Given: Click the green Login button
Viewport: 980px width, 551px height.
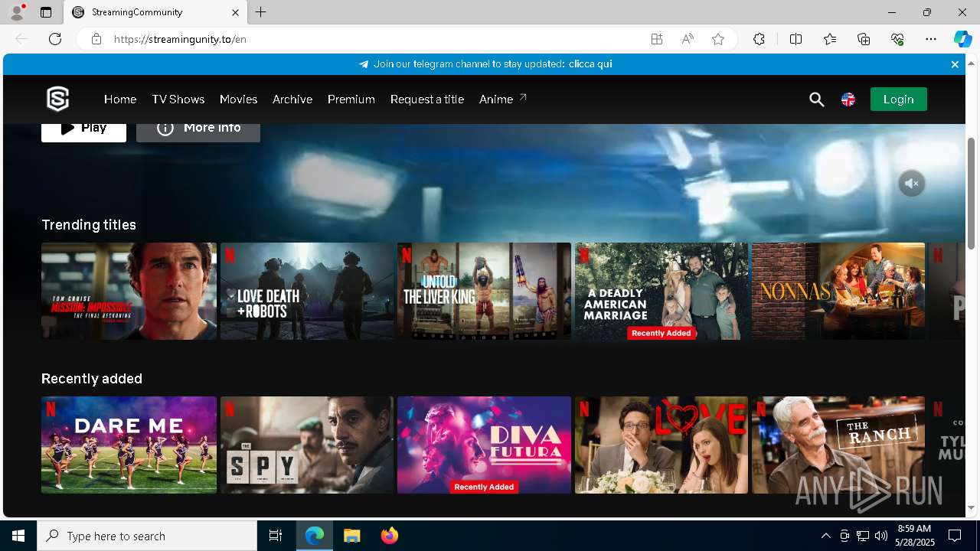Looking at the screenshot, I should (x=898, y=99).
